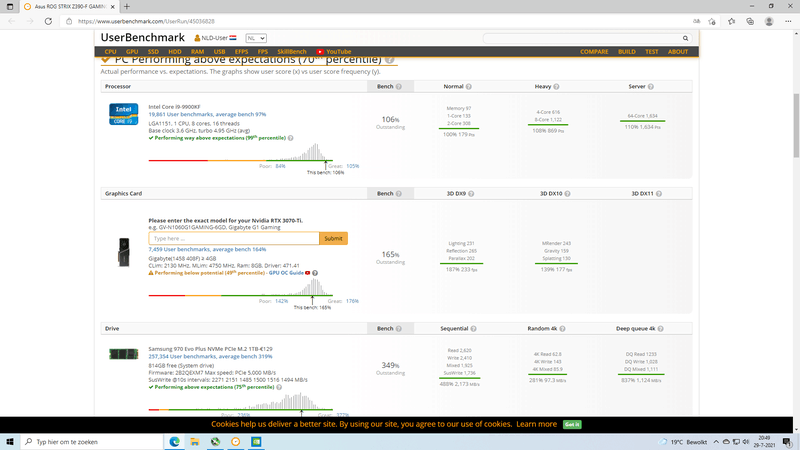The image size is (800, 450).
Task: Open the YouTube link in navbar
Action: tap(334, 52)
